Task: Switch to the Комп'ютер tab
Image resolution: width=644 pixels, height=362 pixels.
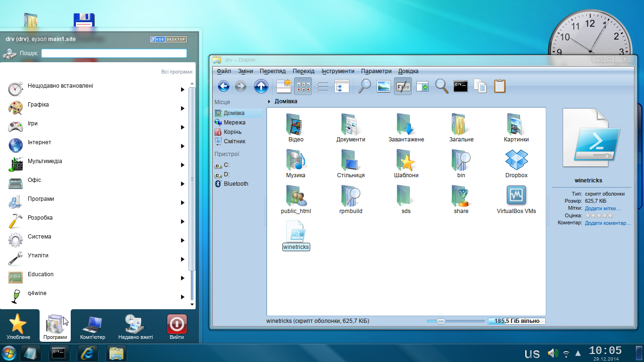Action: coord(92,327)
